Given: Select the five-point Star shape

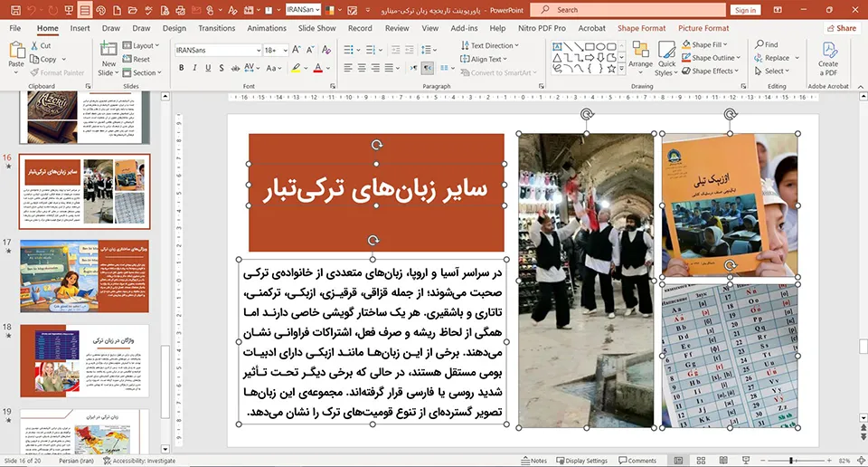Looking at the screenshot, I should [611, 69].
